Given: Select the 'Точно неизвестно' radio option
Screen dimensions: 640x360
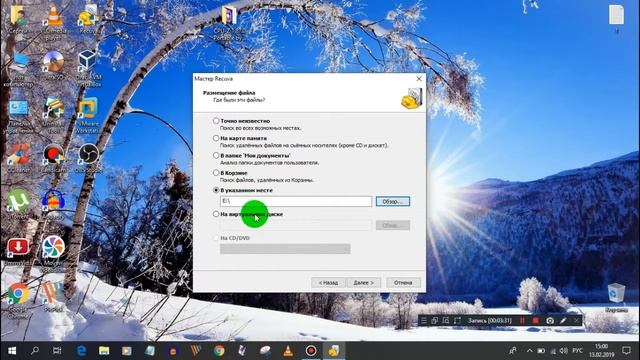Looking at the screenshot, I should tap(216, 121).
